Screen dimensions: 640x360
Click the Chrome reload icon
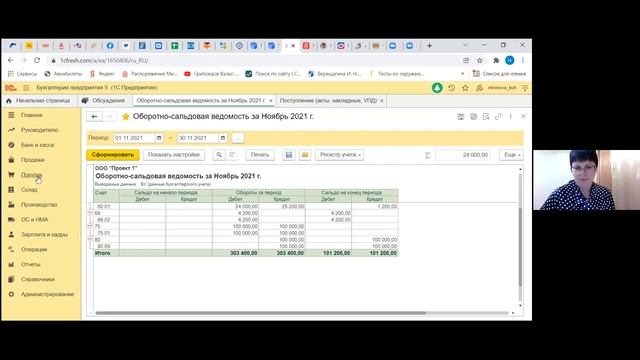point(37,60)
